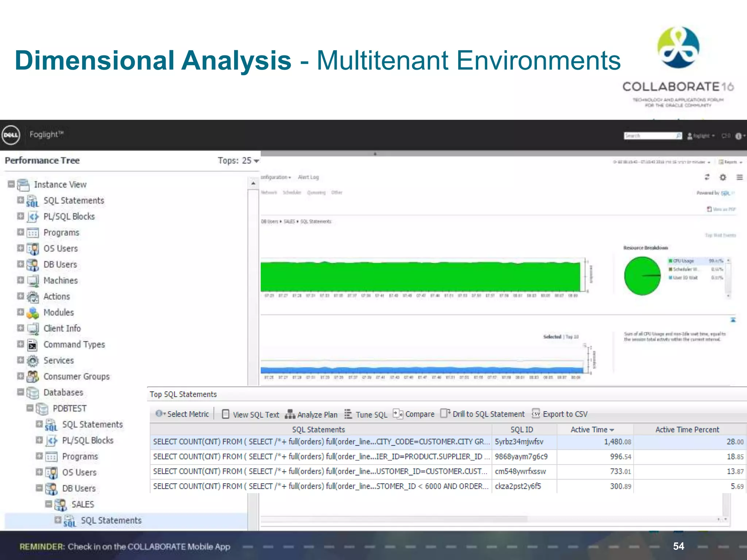Click the Programs icon under Instance View
The height and width of the screenshot is (560, 747).
click(32, 233)
